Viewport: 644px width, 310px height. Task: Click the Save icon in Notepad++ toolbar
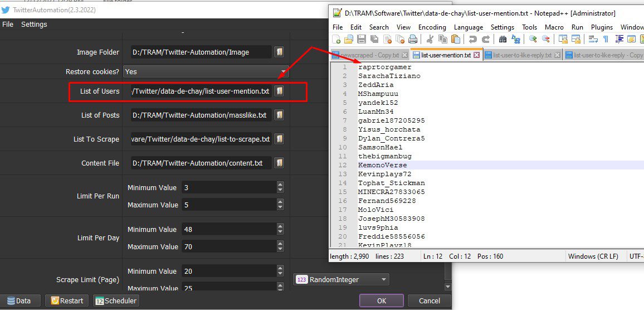pos(362,40)
